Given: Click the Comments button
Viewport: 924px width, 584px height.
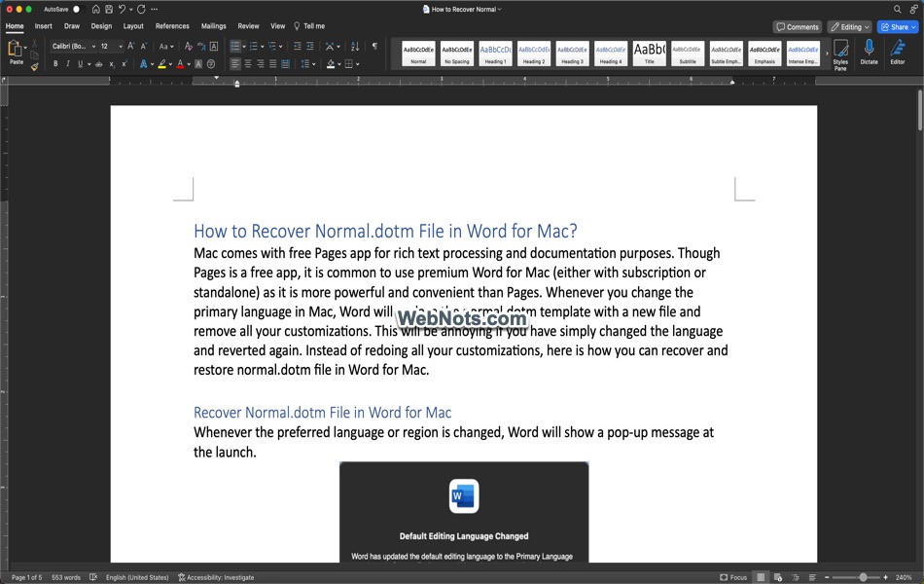Looking at the screenshot, I should (x=798, y=26).
